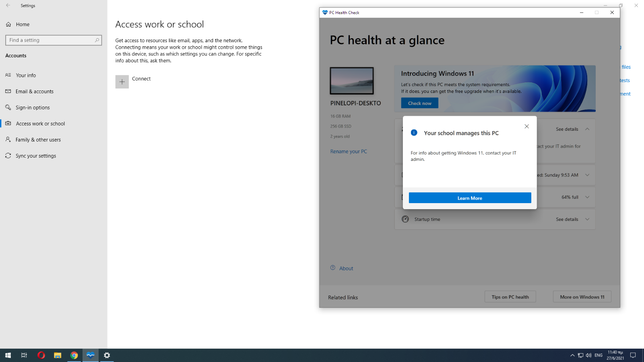Click the Sign-in options key icon

click(x=8, y=107)
